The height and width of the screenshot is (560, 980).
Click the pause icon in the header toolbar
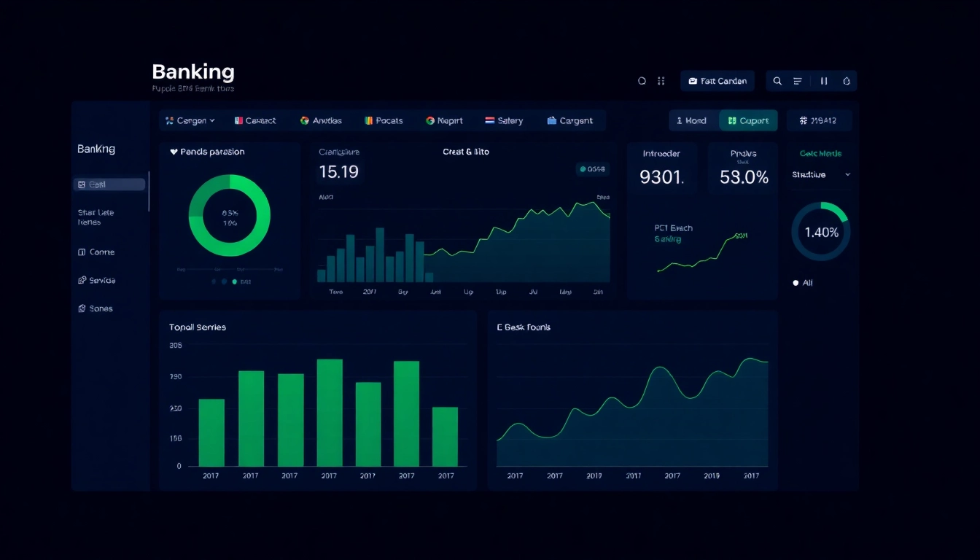pos(824,80)
